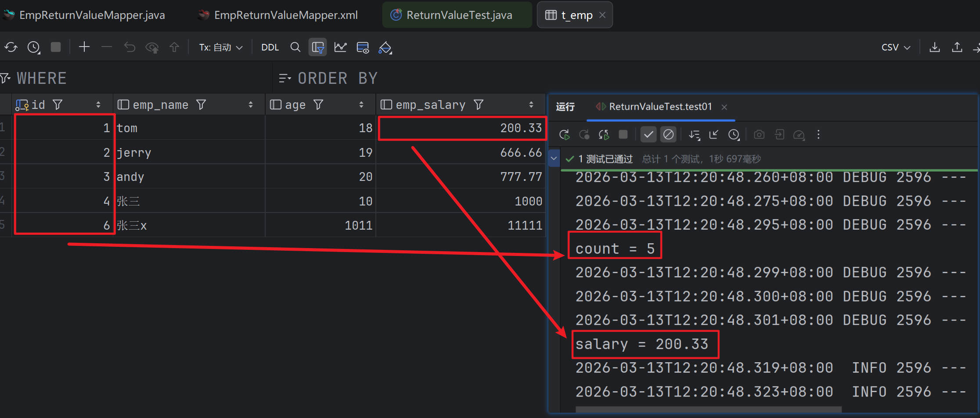
Task: Click the show chart icon
Action: click(340, 47)
